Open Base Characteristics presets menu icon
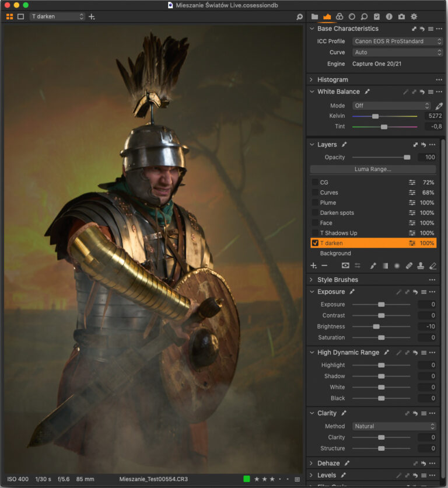The image size is (448, 488). pyautogui.click(x=430, y=29)
